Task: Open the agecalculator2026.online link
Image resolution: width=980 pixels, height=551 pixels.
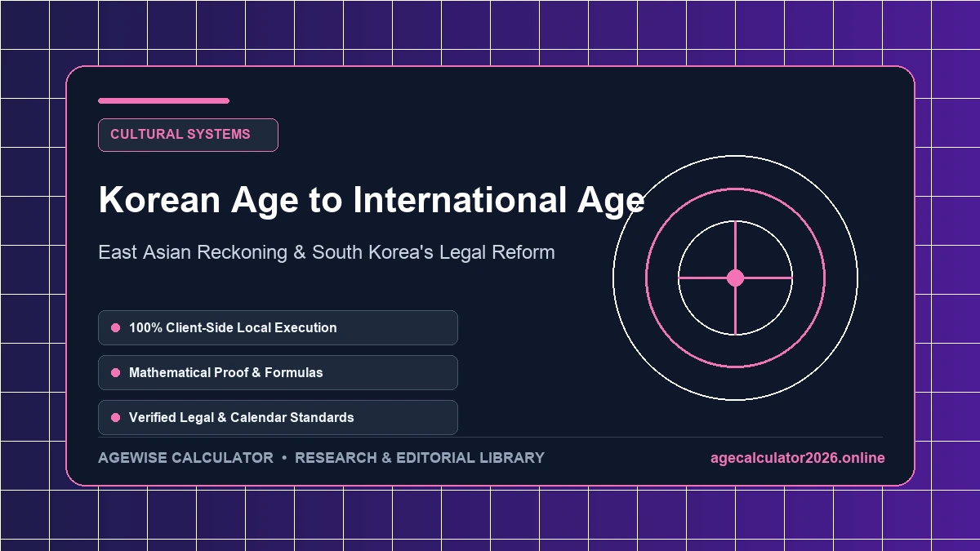Action: click(797, 458)
